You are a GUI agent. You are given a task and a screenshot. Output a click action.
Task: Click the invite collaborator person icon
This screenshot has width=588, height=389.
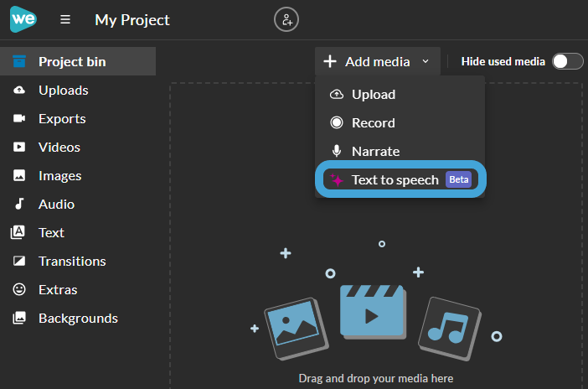(286, 19)
